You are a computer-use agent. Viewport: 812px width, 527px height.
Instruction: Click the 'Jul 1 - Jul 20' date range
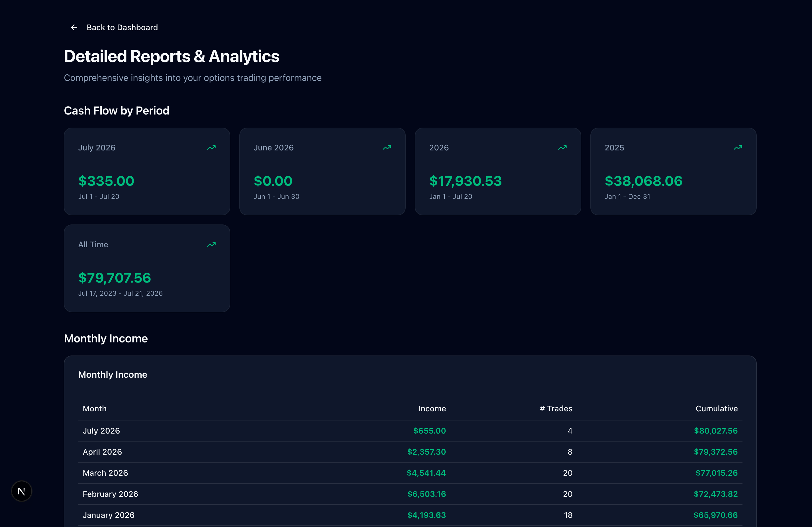99,197
